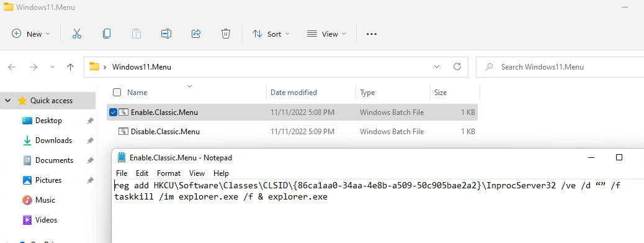Go back with the left arrow

(x=12, y=67)
